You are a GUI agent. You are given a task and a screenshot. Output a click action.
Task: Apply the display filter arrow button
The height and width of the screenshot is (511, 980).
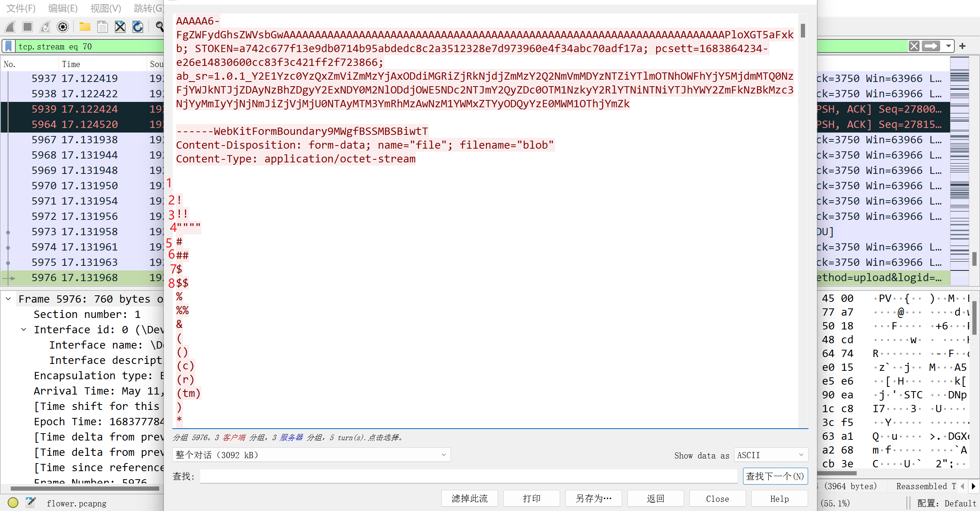tap(931, 46)
